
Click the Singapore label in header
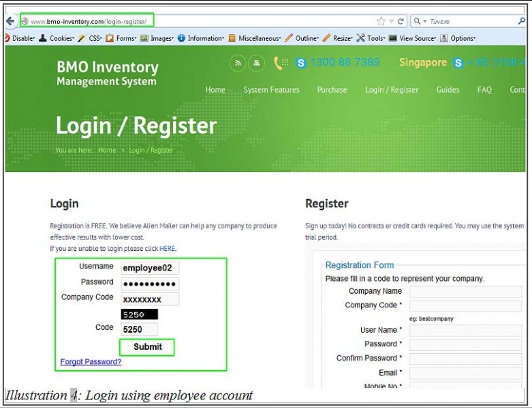[423, 63]
